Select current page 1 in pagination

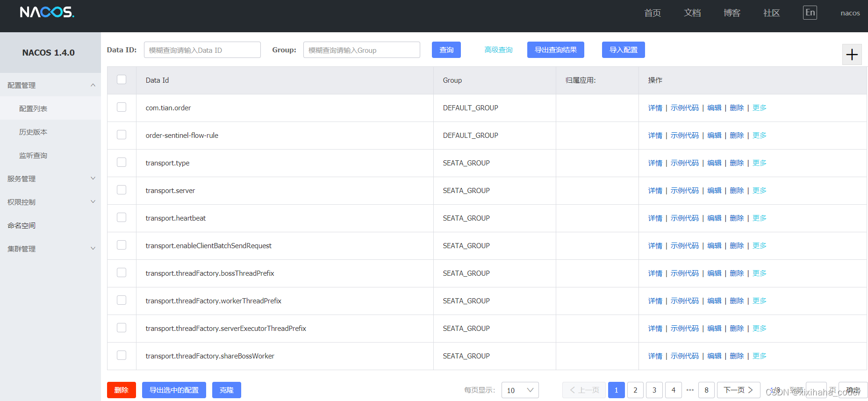click(616, 390)
